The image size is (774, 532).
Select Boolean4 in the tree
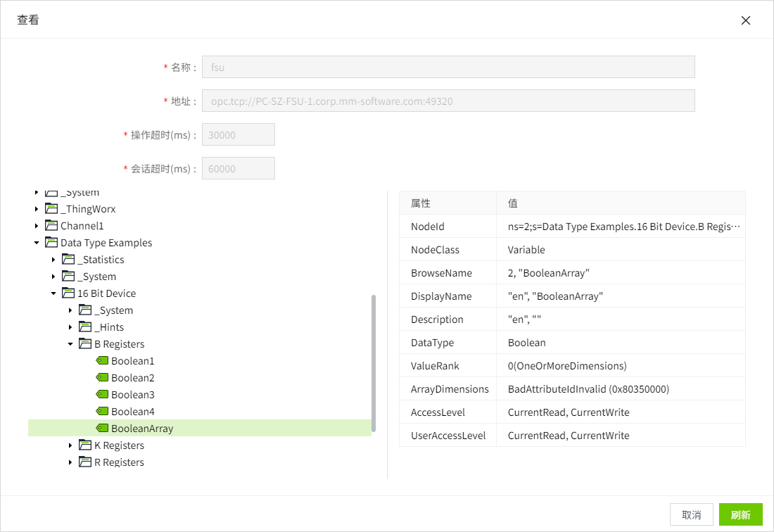(132, 412)
